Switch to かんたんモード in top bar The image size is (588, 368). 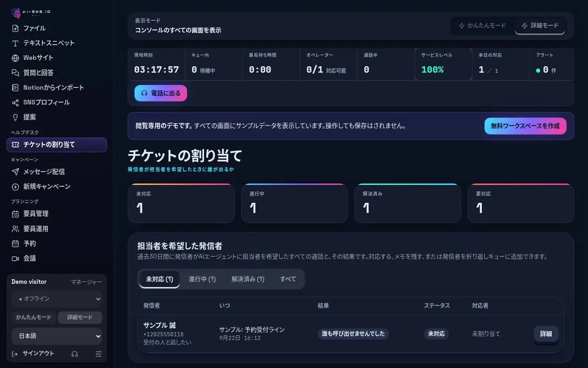tap(482, 26)
